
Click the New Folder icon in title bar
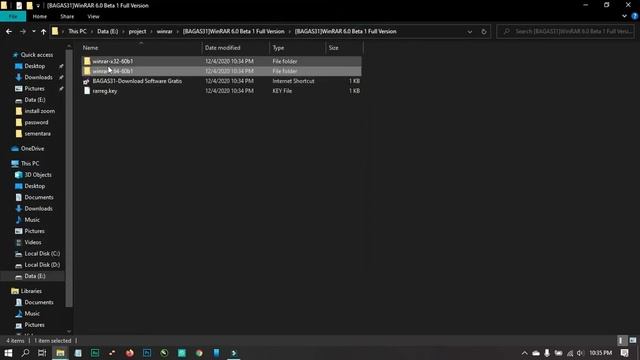click(x=29, y=6)
